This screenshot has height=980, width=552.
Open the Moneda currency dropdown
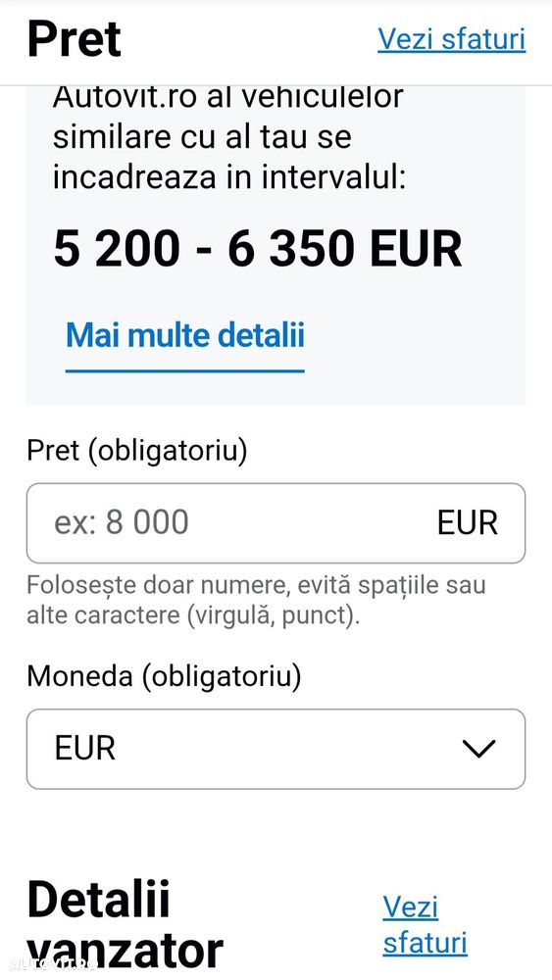276,749
